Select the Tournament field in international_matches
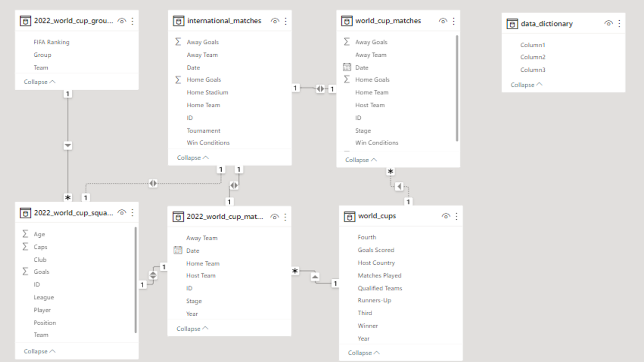The height and width of the screenshot is (362, 644). pyautogui.click(x=203, y=130)
